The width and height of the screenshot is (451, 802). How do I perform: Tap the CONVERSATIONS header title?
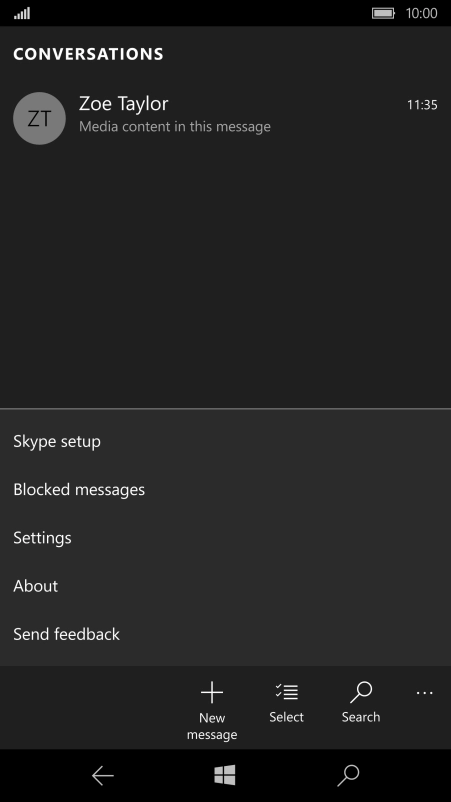point(88,54)
